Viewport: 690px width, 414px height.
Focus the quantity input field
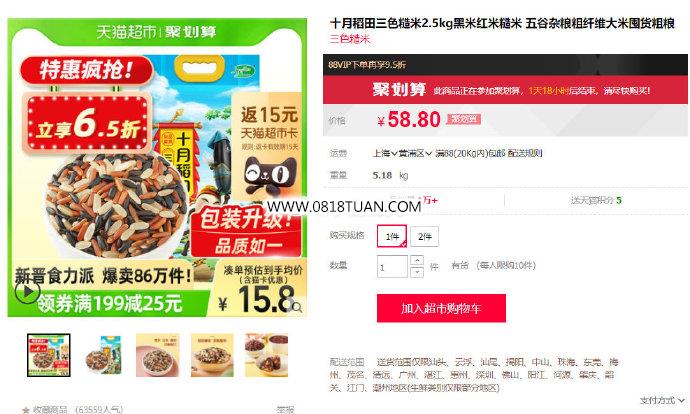pos(392,266)
